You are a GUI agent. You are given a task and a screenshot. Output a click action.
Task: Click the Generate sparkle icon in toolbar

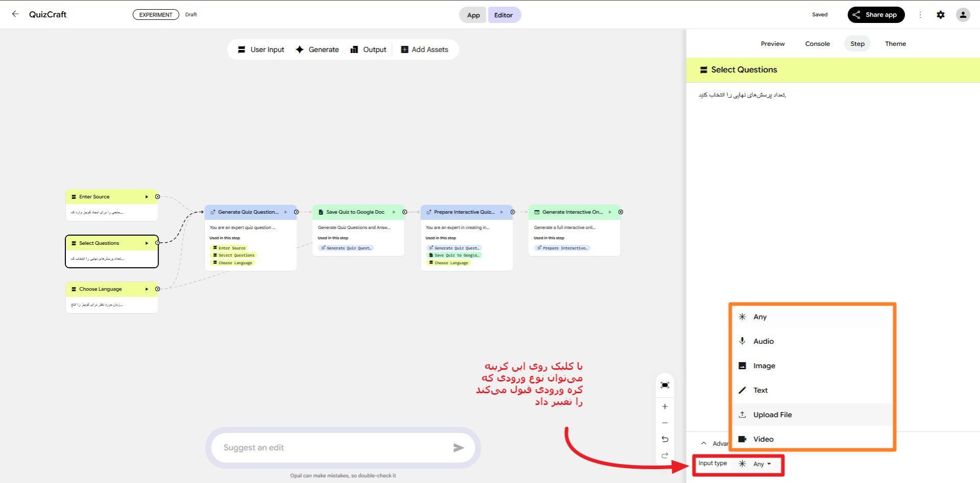(299, 49)
